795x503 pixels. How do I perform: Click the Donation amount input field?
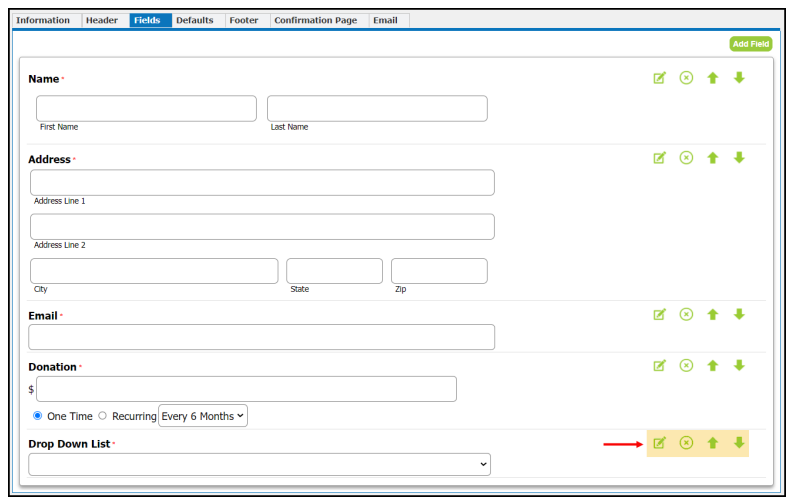pyautogui.click(x=246, y=389)
